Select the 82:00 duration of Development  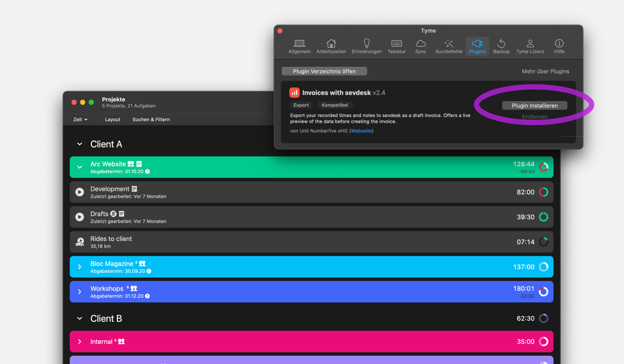tap(526, 192)
